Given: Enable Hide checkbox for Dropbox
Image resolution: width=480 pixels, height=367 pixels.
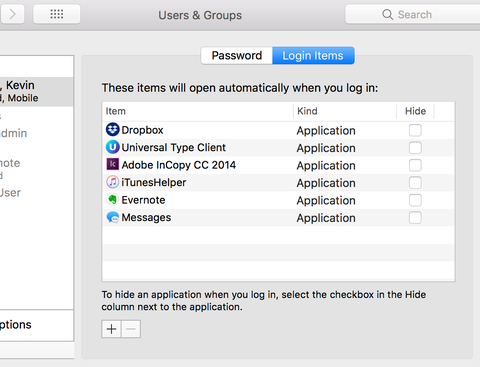Looking at the screenshot, I should (415, 130).
